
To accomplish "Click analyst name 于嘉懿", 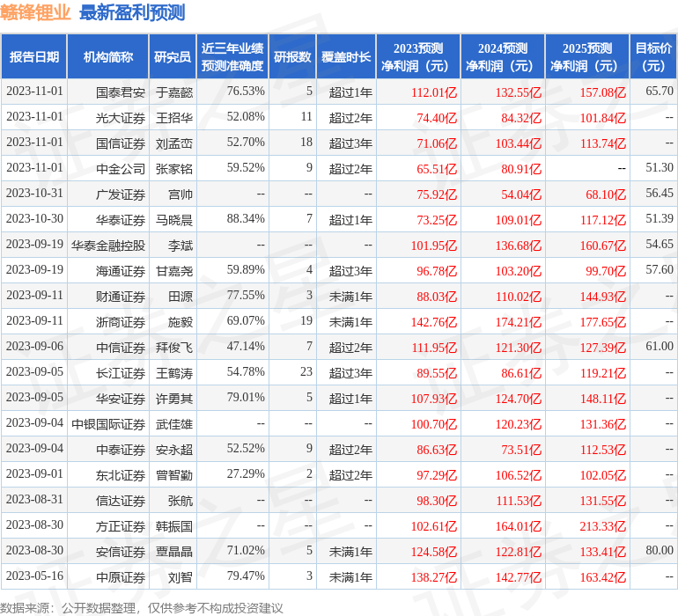I will [x=174, y=92].
